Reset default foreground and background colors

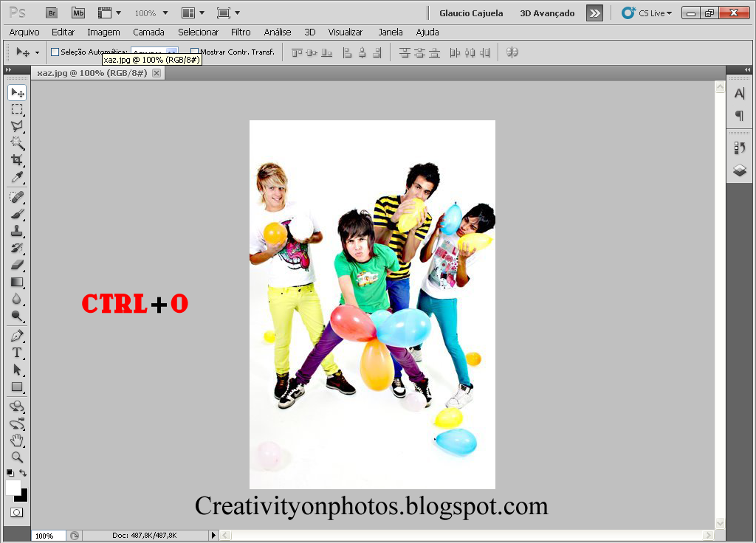10,473
